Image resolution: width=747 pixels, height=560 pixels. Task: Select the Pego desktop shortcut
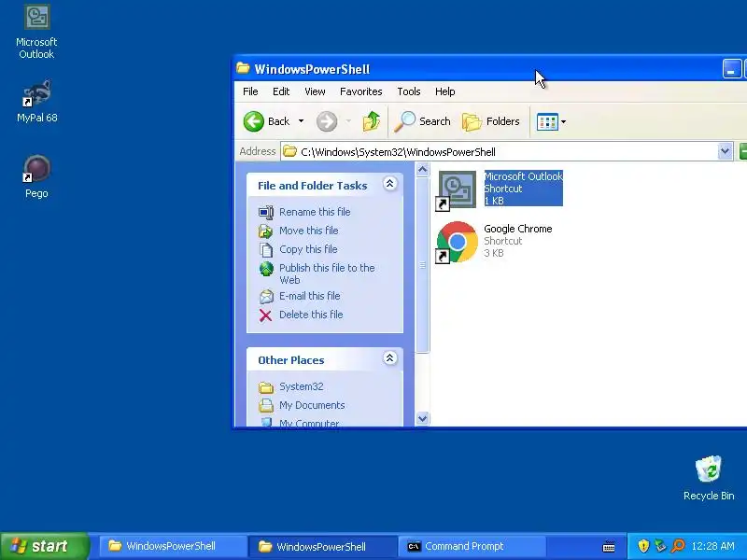pyautogui.click(x=36, y=176)
